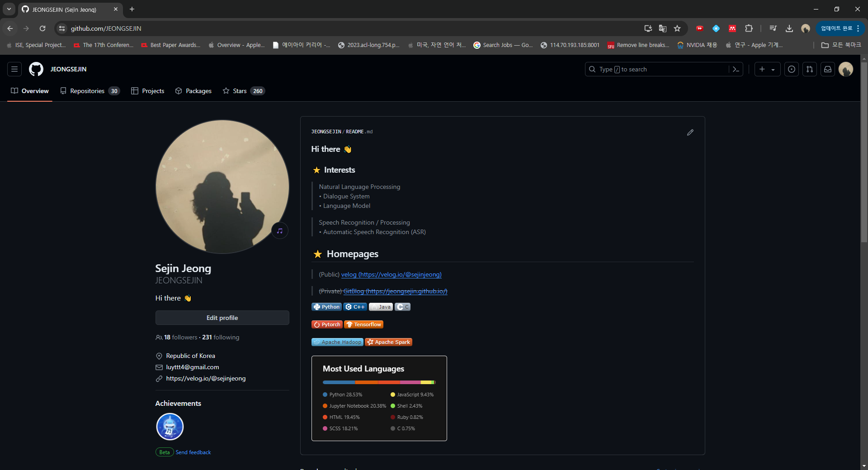Click the Java badge
This screenshot has height=470, width=868.
(381, 307)
